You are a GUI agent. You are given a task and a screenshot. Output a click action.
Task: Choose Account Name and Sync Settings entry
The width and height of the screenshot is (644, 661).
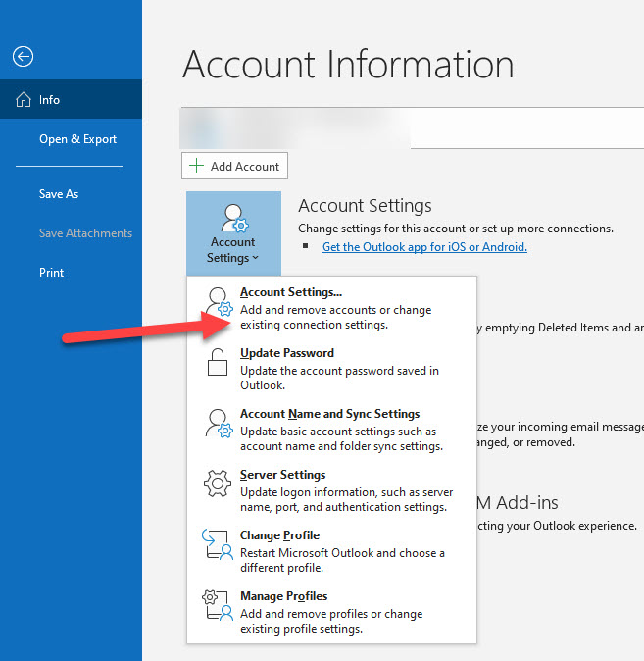click(x=331, y=430)
